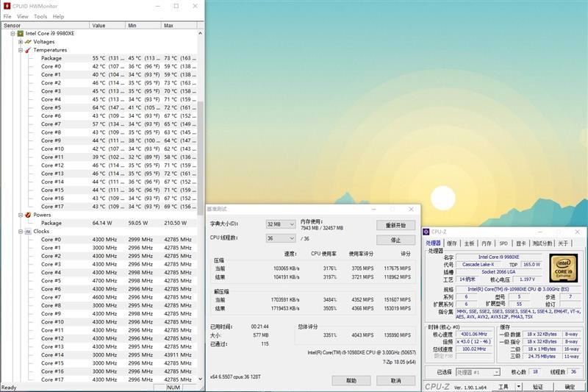Click the CPU chip icon beside Intel Core i9 9980XE
Screen dimensions: 588x392
point(21,33)
